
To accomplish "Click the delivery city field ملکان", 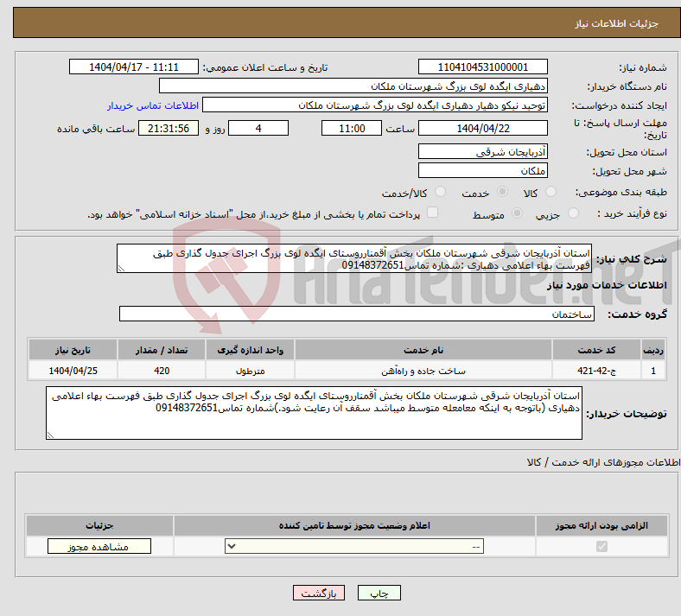I will (x=482, y=170).
